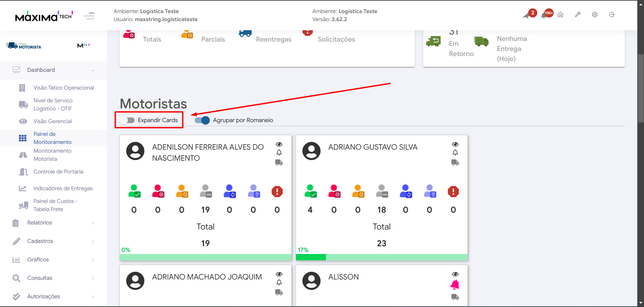Click the Reentregas indicator label
The image size is (644, 307).
tap(274, 39)
